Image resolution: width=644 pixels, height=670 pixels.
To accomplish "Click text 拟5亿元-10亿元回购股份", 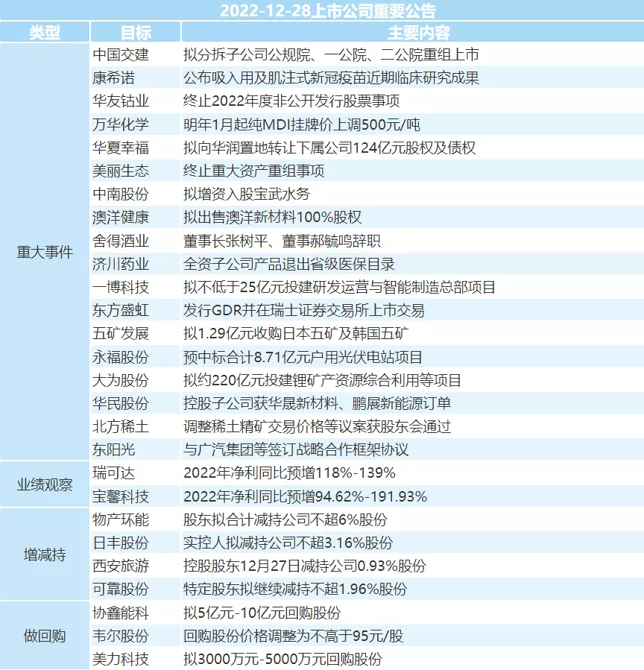I will 262,613.
